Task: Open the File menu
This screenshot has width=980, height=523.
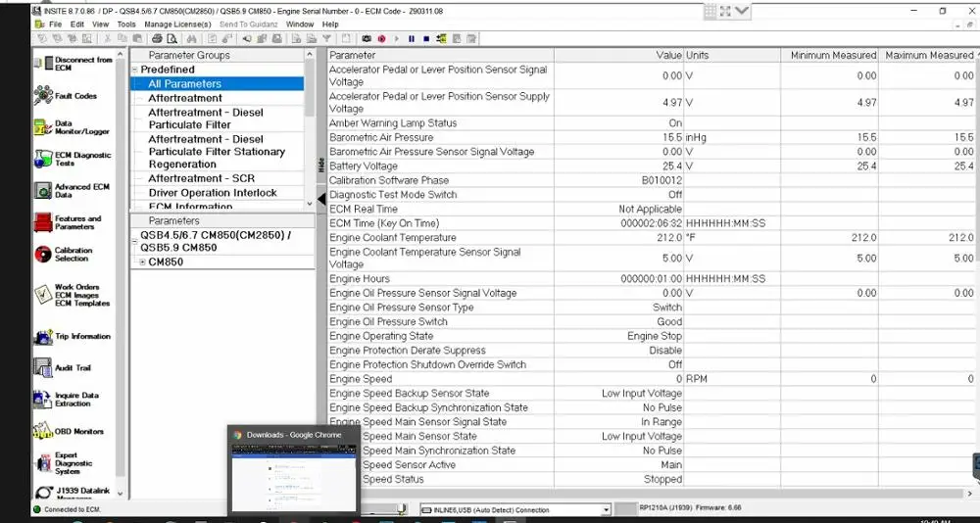Action: 56,24
